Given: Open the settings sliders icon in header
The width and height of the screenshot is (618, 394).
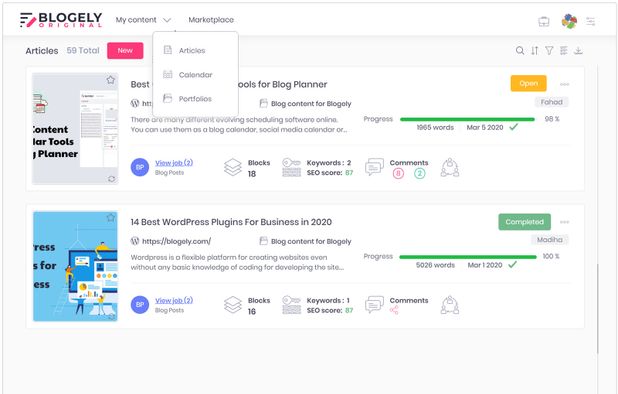Looking at the screenshot, I should click(x=590, y=21).
